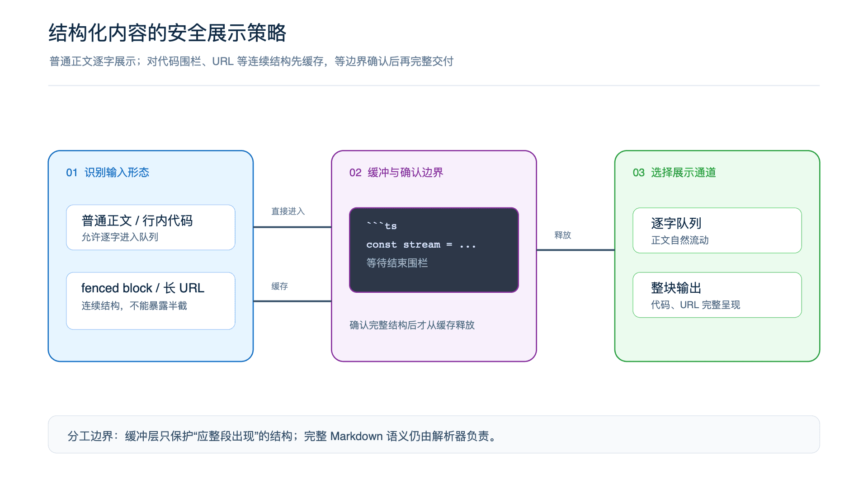Click the text 等待结束围栏
Viewport: 868px width, 488px height.
397,263
